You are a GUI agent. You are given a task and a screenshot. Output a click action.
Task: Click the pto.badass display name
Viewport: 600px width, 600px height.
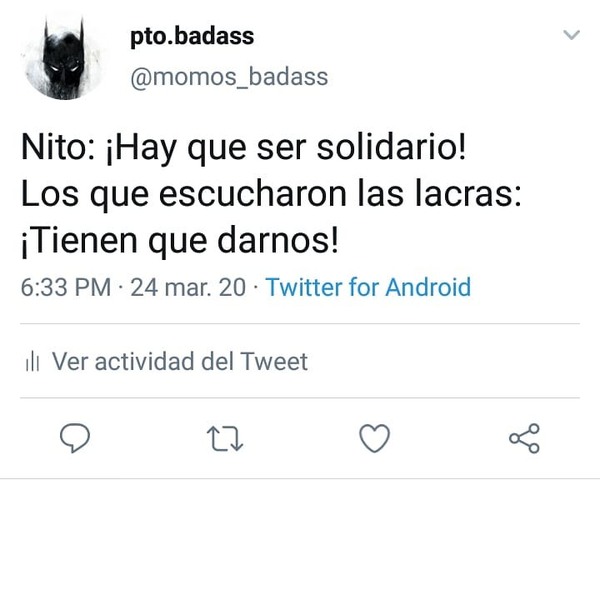(x=192, y=37)
